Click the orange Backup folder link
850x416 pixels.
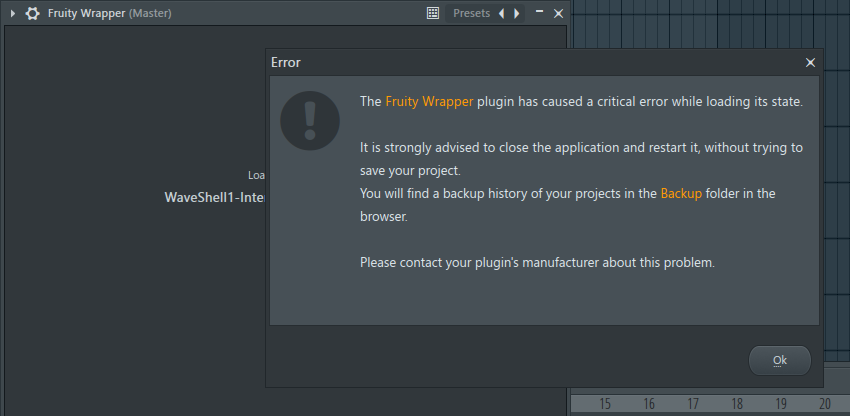tap(681, 194)
